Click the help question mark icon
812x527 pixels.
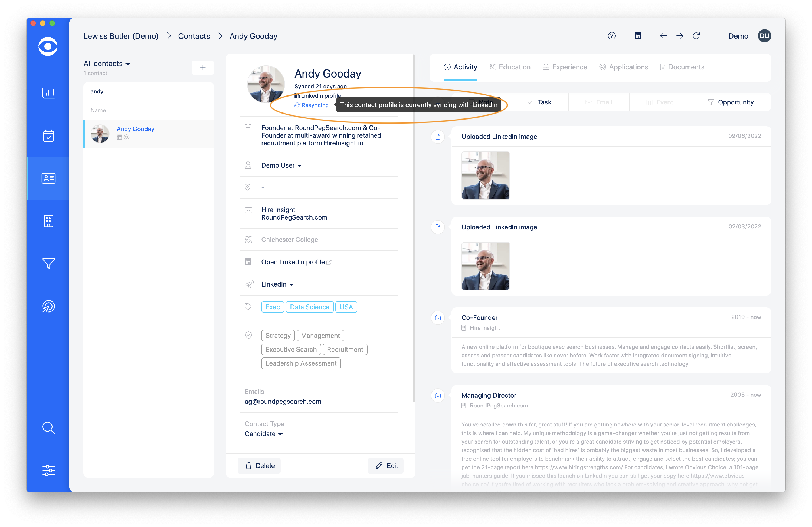click(x=611, y=36)
